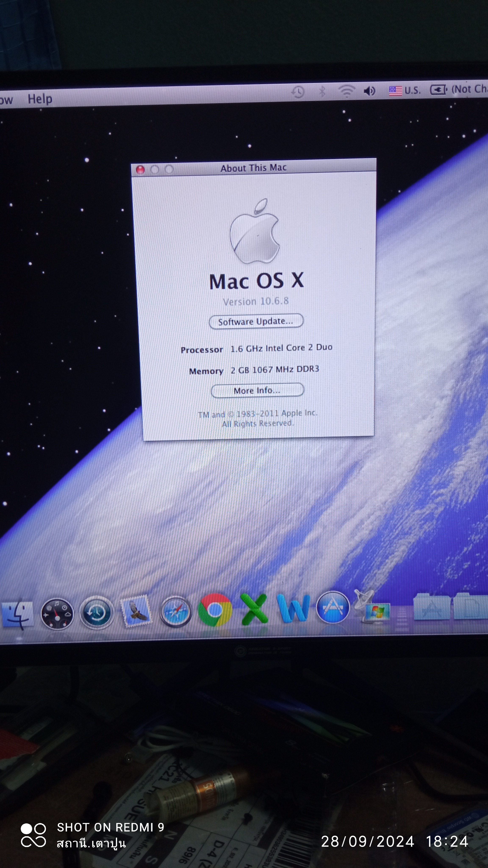Screen dimensions: 488x868
Task: Click the Processor label
Action: pyautogui.click(x=202, y=350)
